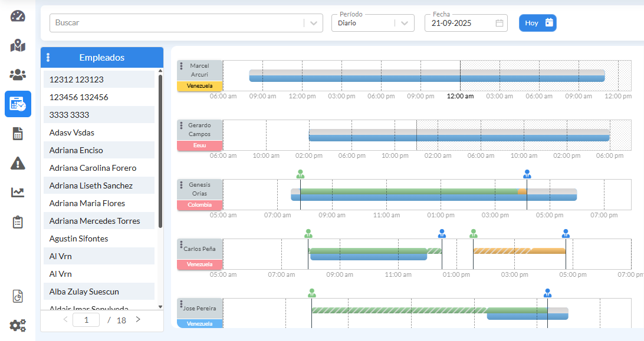Open the employees group icon in sidebar
The image size is (644, 341).
click(18, 75)
